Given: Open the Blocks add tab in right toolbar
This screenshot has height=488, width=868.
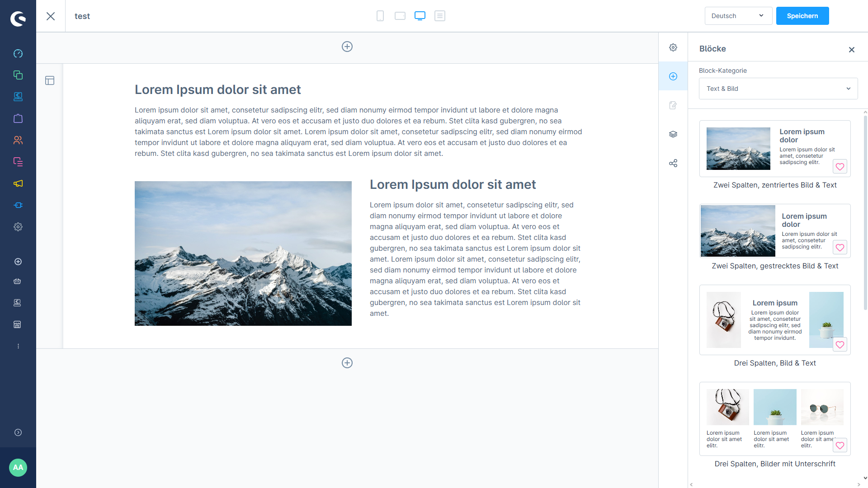Looking at the screenshot, I should coord(673,76).
